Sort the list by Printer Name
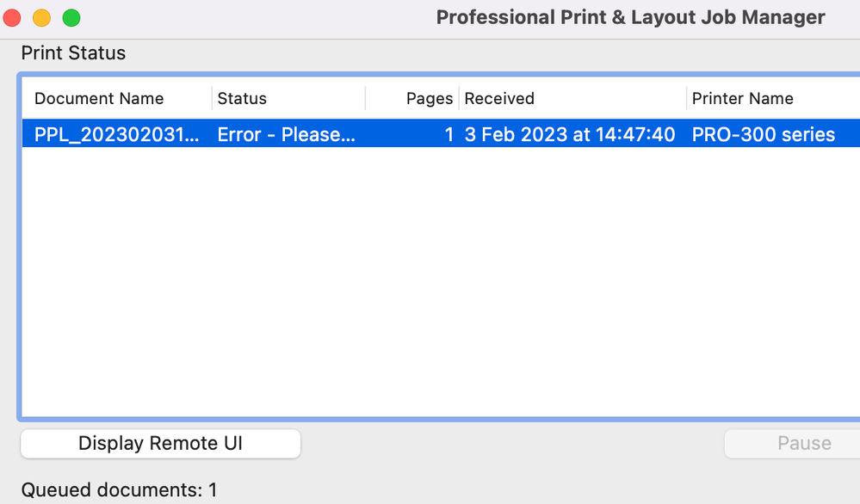The height and width of the screenshot is (504, 860). pyautogui.click(x=742, y=98)
